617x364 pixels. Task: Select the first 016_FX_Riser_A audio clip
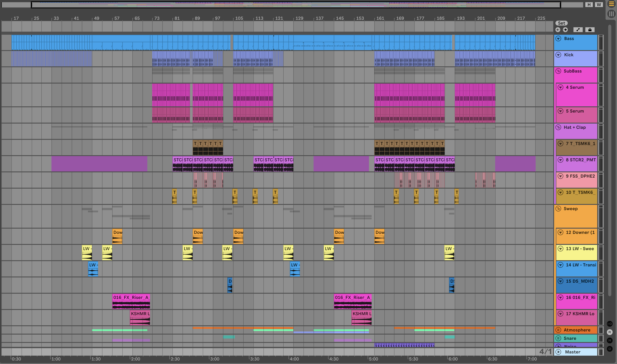(131, 298)
